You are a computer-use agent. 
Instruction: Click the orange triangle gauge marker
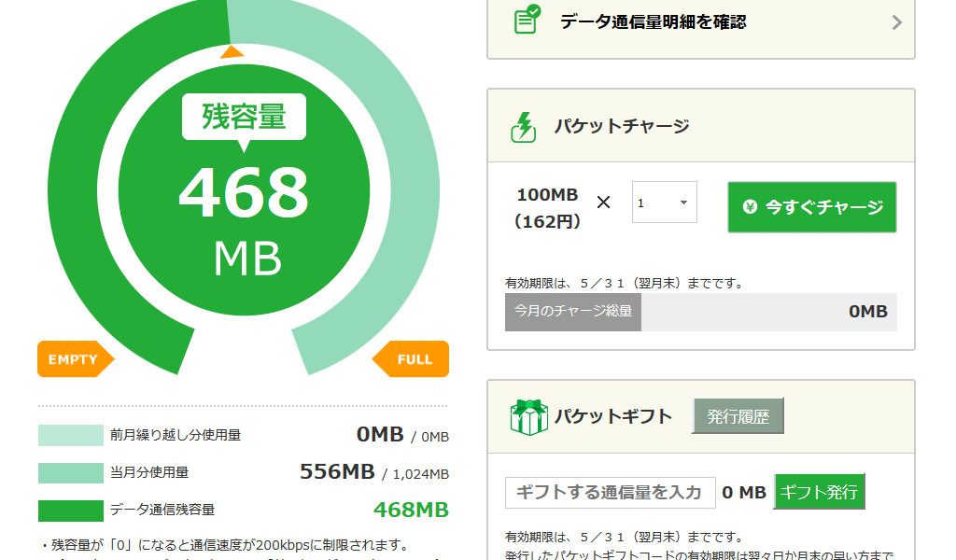click(x=232, y=51)
